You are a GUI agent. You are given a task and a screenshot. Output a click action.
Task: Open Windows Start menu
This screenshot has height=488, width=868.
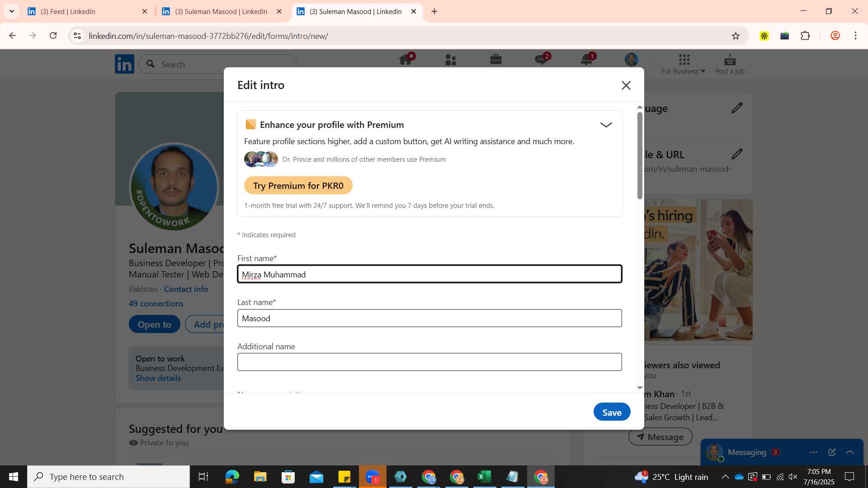pos(14,477)
